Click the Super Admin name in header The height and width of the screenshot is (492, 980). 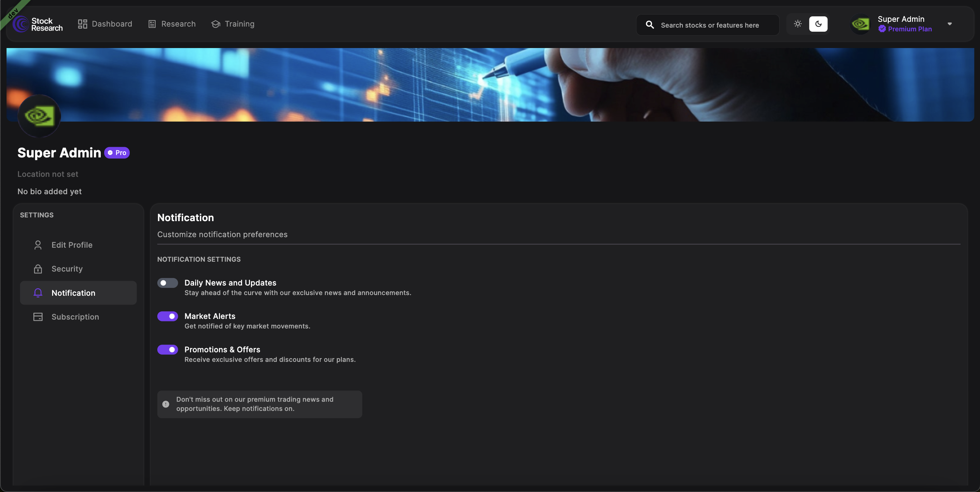pos(901,19)
